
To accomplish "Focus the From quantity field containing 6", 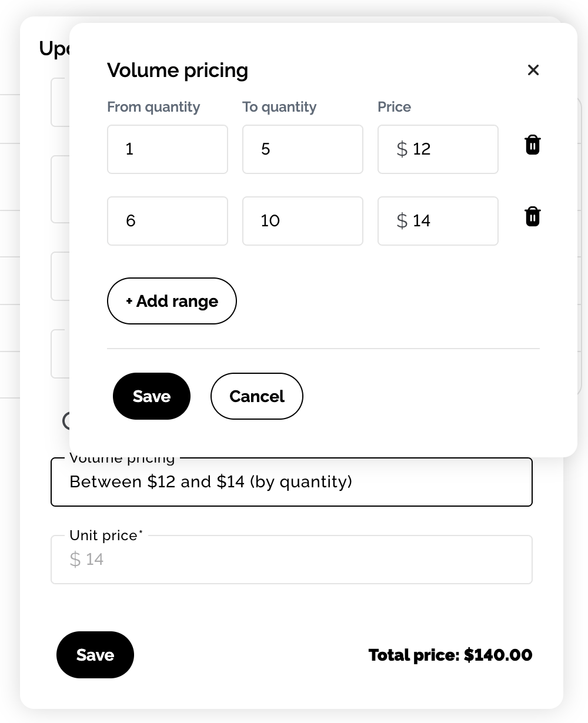I will [168, 221].
